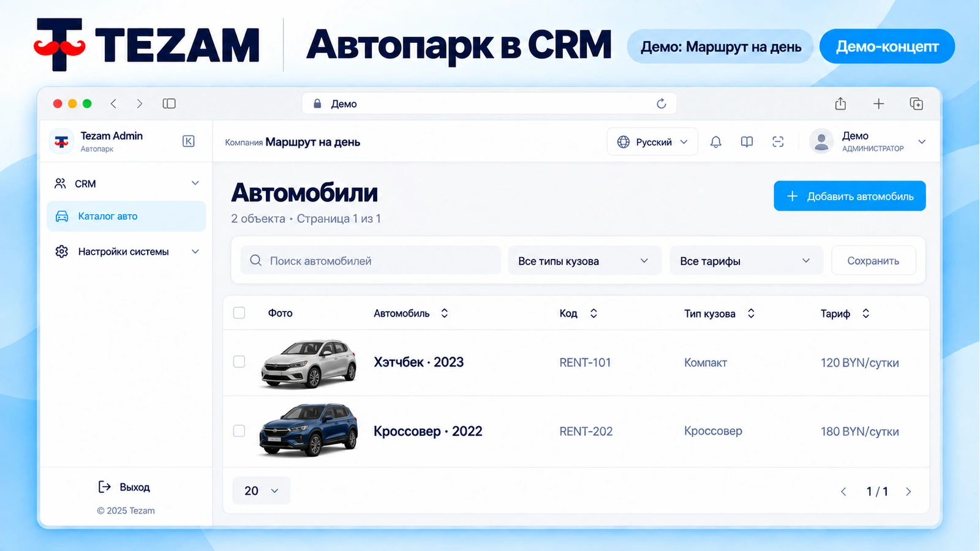This screenshot has width=980, height=551.
Task: Show browser tab overview icon
Action: click(916, 103)
